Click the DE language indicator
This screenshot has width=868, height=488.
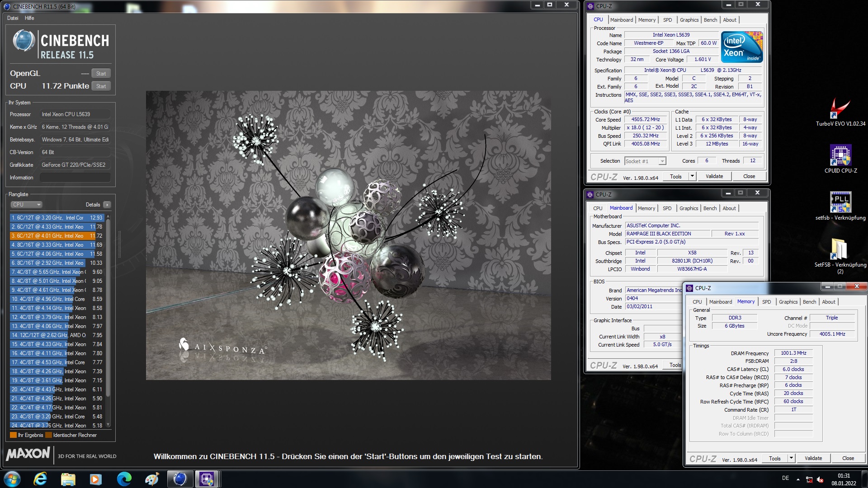786,478
